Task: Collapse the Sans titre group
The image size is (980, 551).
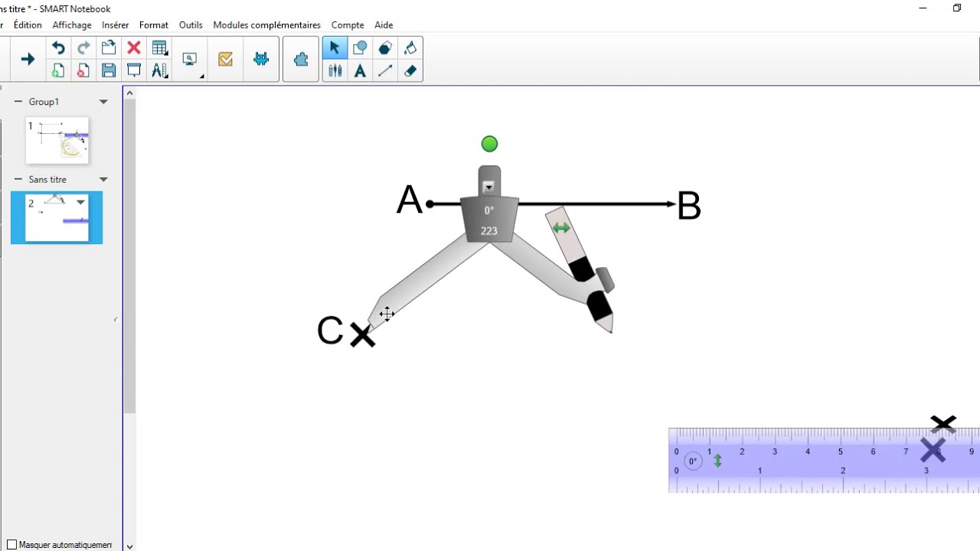Action: tap(18, 180)
